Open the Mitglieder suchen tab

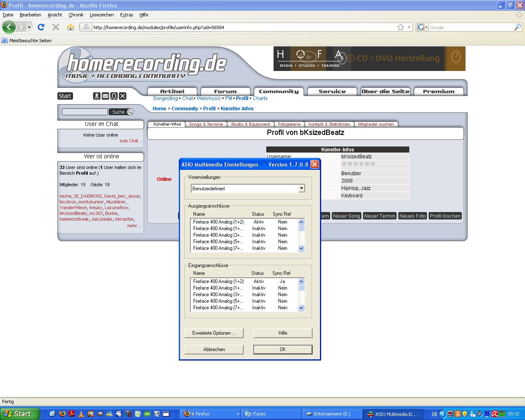376,124
